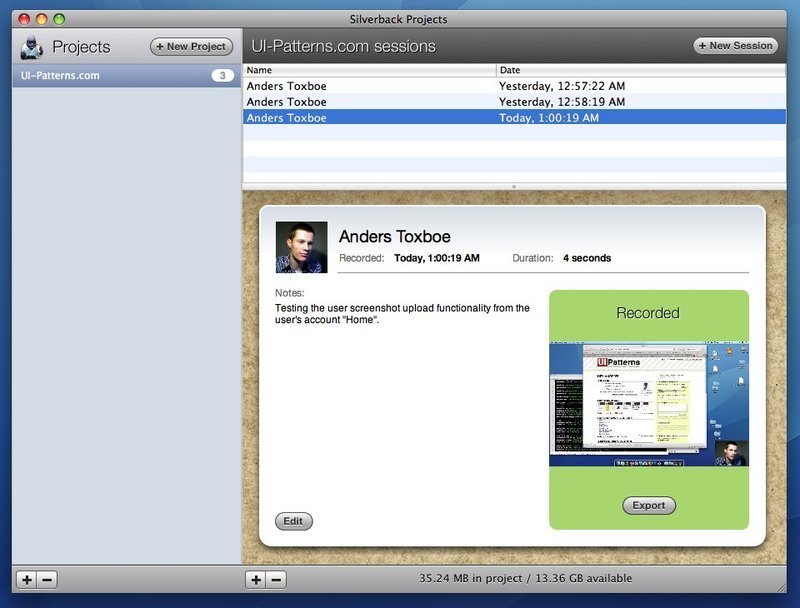
Task: Open the recorded screen capture thumbnail
Action: click(648, 402)
